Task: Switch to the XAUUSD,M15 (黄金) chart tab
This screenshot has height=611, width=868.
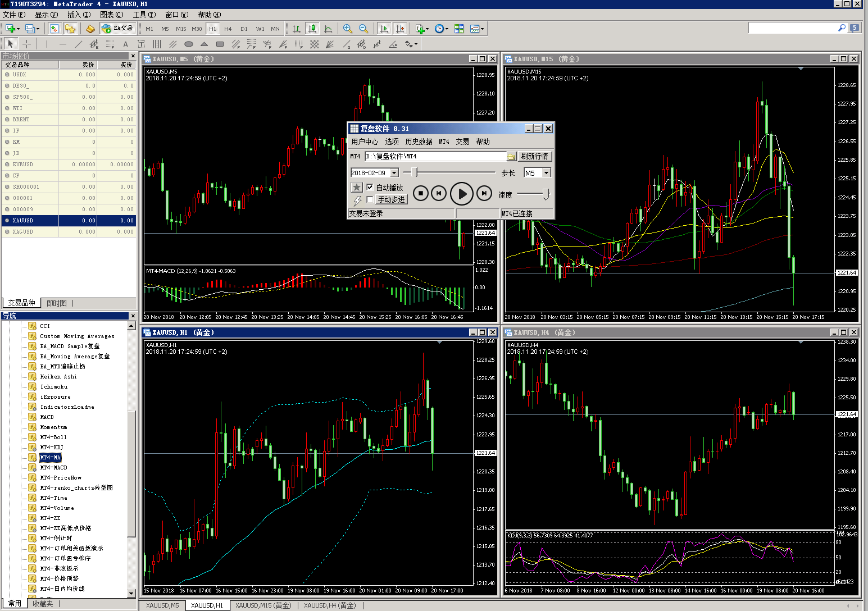Action: point(263,605)
